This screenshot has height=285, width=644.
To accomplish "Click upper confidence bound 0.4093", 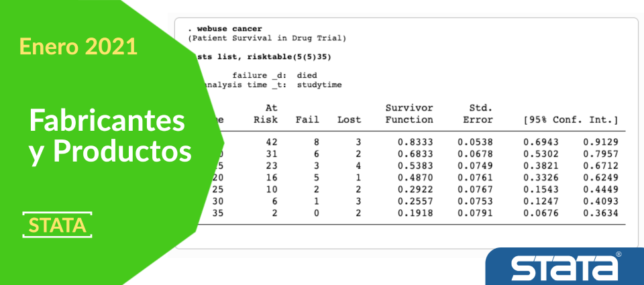I will (x=601, y=202).
